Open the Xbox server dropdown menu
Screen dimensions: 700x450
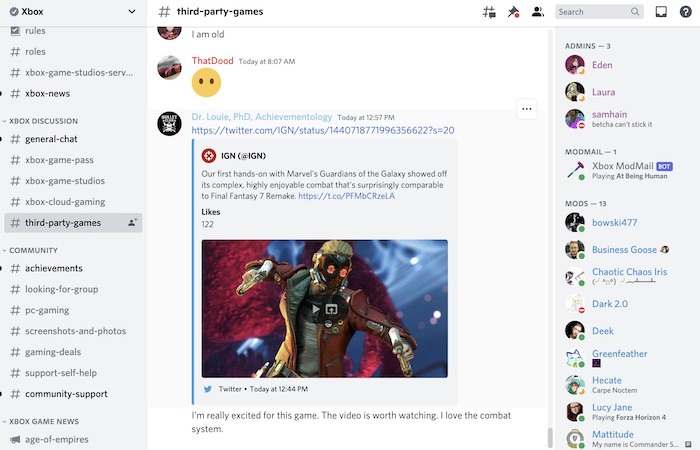click(132, 12)
